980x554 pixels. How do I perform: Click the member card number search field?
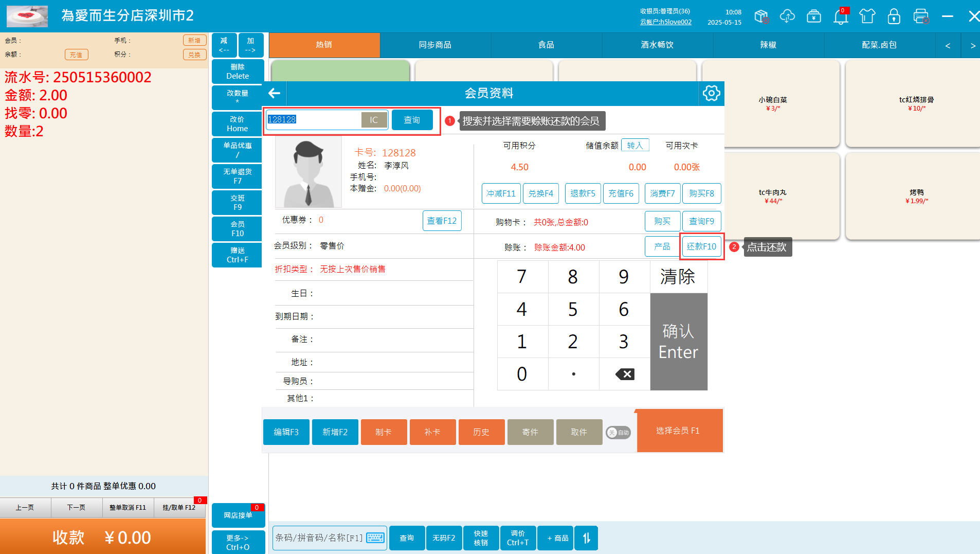click(313, 120)
